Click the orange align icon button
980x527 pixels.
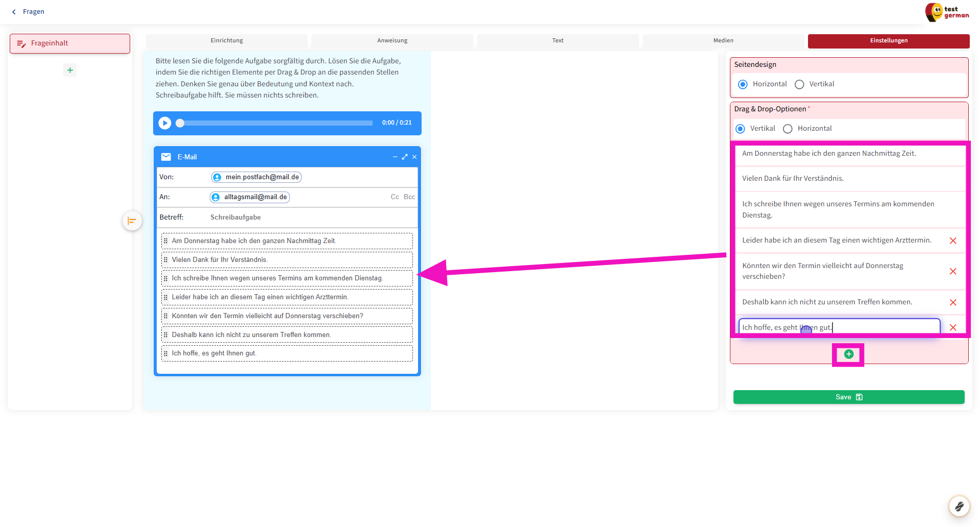132,221
